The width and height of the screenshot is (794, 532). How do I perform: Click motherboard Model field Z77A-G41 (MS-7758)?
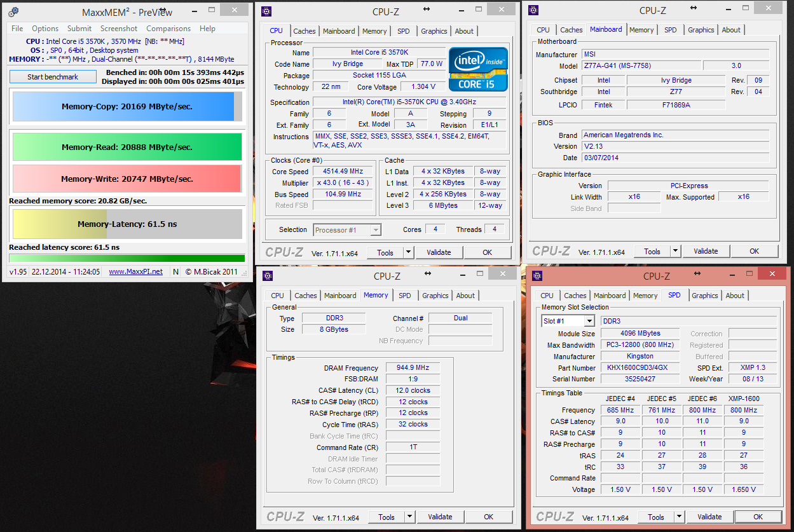(641, 65)
